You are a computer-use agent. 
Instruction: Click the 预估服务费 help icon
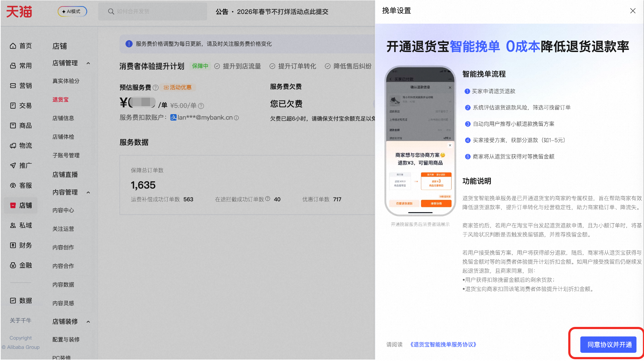pyautogui.click(x=155, y=88)
